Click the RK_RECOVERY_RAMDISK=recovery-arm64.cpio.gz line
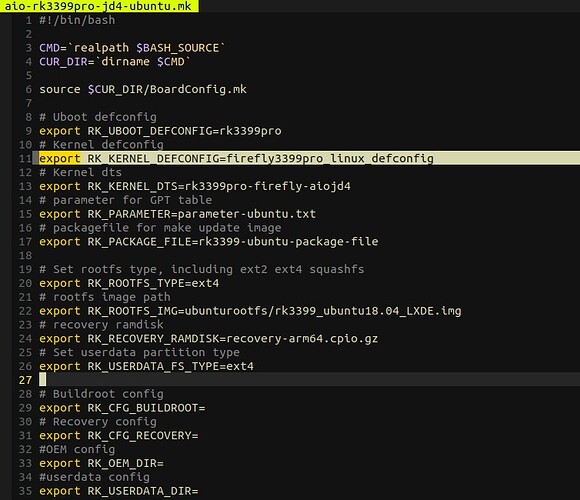580x500 pixels. [209, 339]
